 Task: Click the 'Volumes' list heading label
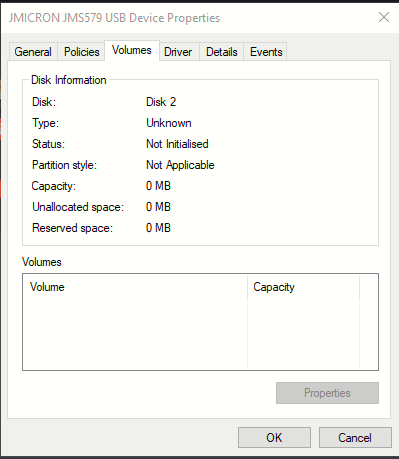tap(42, 262)
